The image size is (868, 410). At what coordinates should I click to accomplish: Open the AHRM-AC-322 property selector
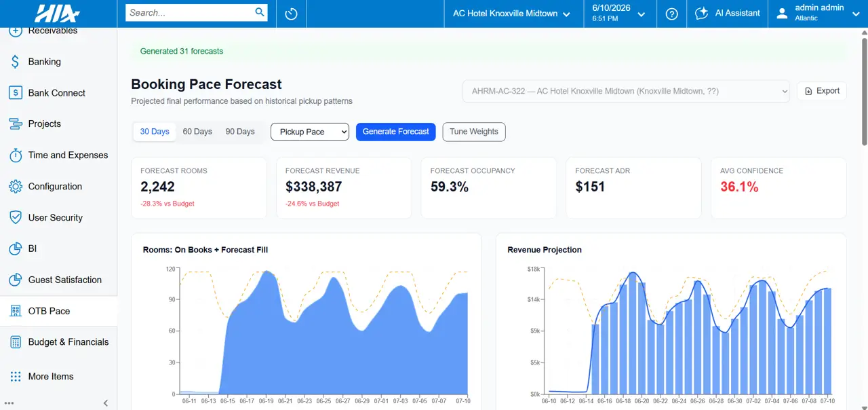coord(626,91)
